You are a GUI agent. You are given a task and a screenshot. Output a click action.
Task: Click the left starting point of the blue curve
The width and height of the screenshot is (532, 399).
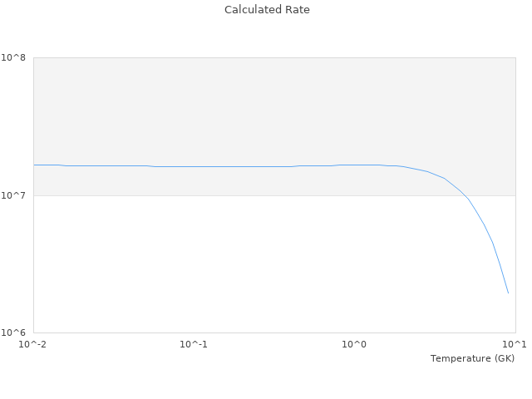coord(34,165)
